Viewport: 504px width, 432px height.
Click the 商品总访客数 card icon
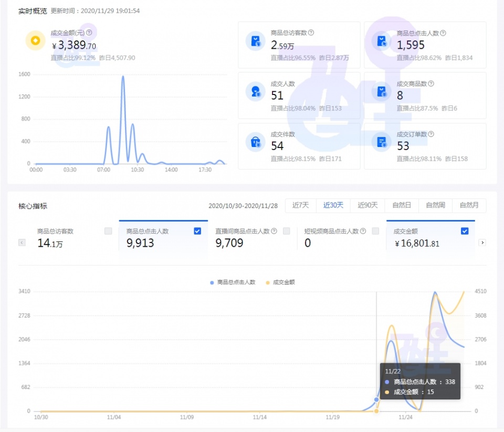coord(255,40)
